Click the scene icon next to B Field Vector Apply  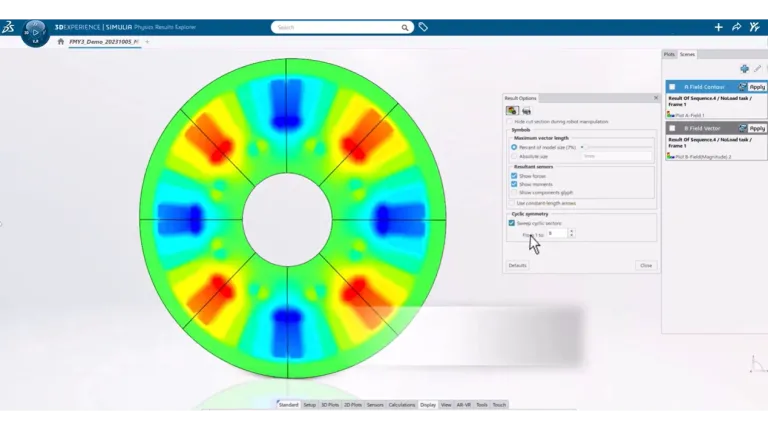(x=743, y=128)
